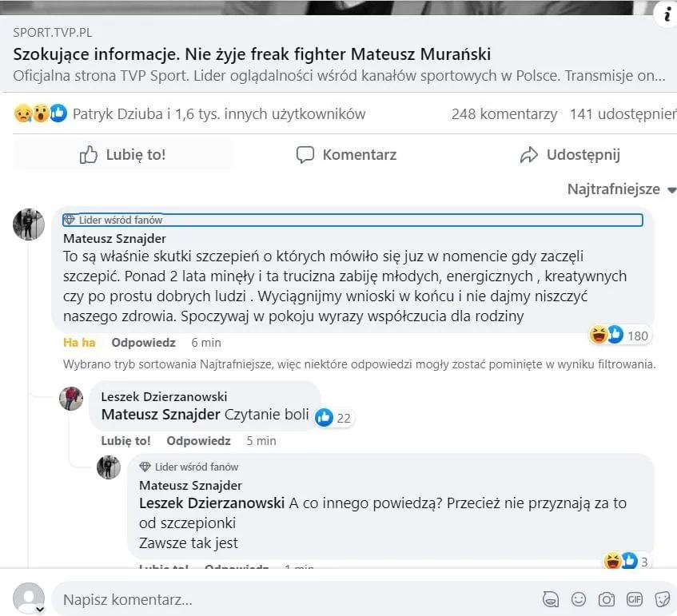
Task: Click the GIF icon in the comment box
Action: pyautogui.click(x=635, y=599)
